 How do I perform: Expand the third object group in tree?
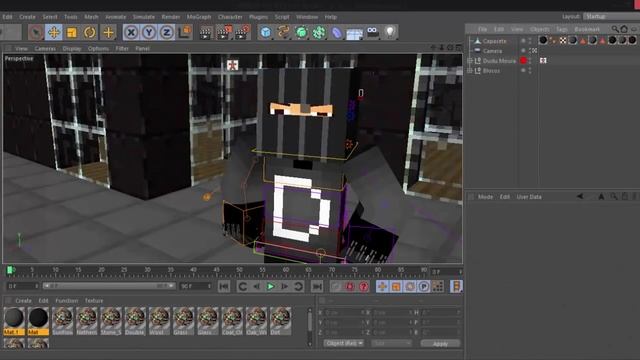pos(470,61)
